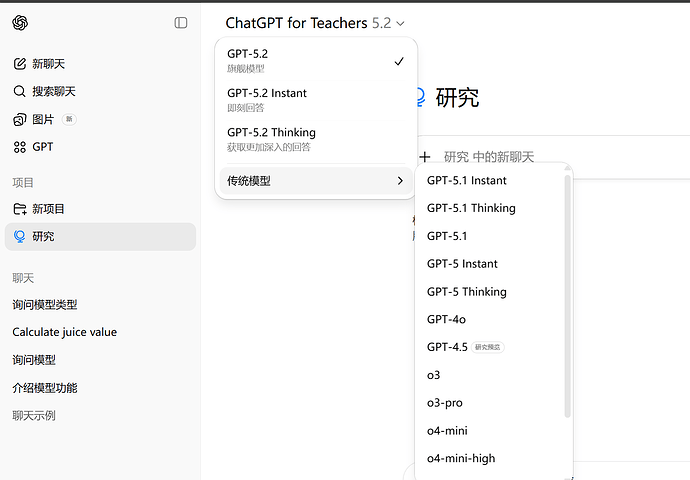Select the GPT-5.2 flagship model

[x=316, y=61]
